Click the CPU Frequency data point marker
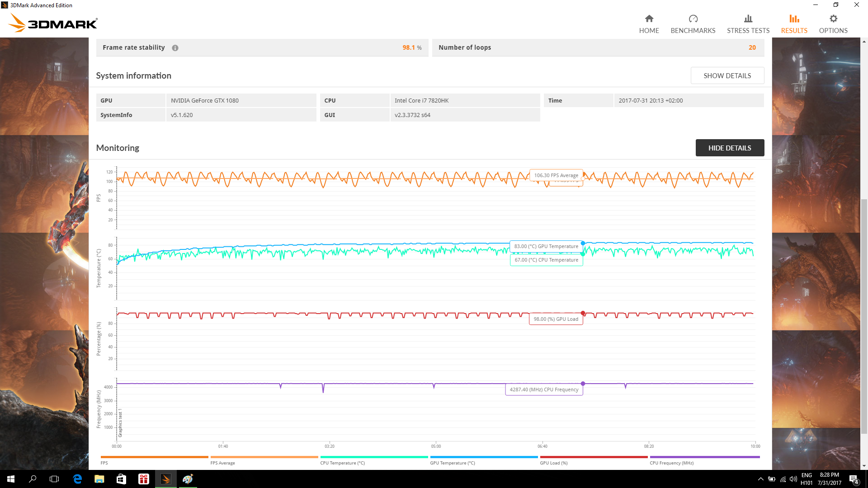 pyautogui.click(x=583, y=384)
